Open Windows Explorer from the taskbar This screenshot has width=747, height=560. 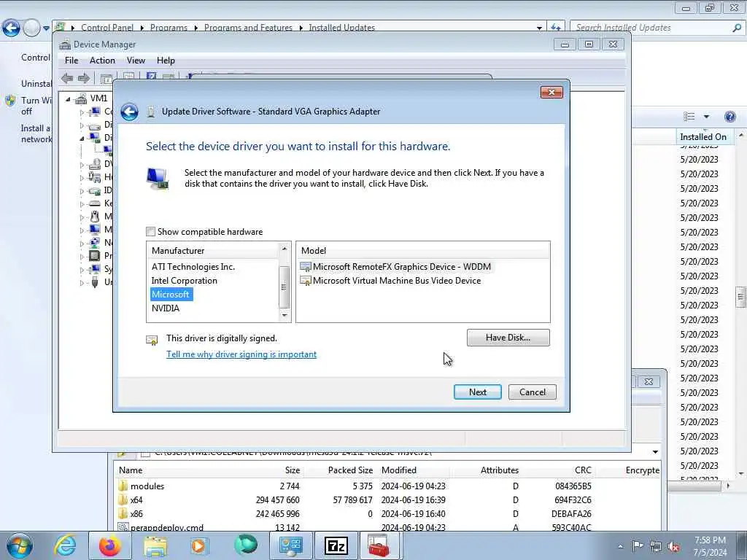pos(156,545)
